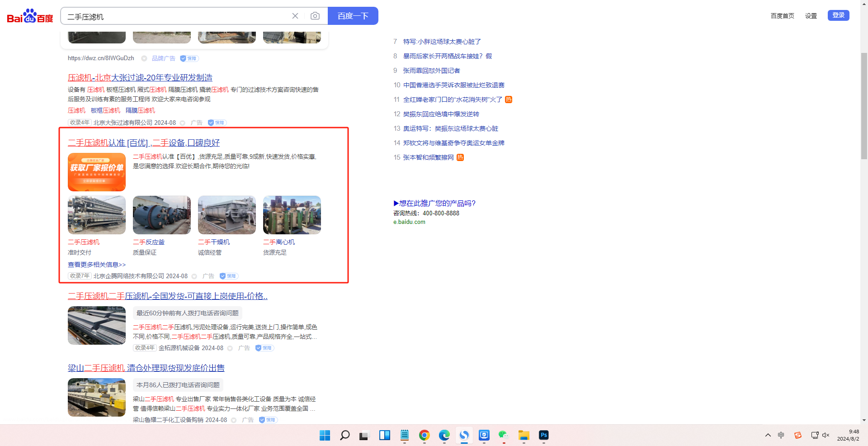The image size is (868, 446).
Task: Click the 二手反应釜 product thumbnail
Action: tap(162, 215)
